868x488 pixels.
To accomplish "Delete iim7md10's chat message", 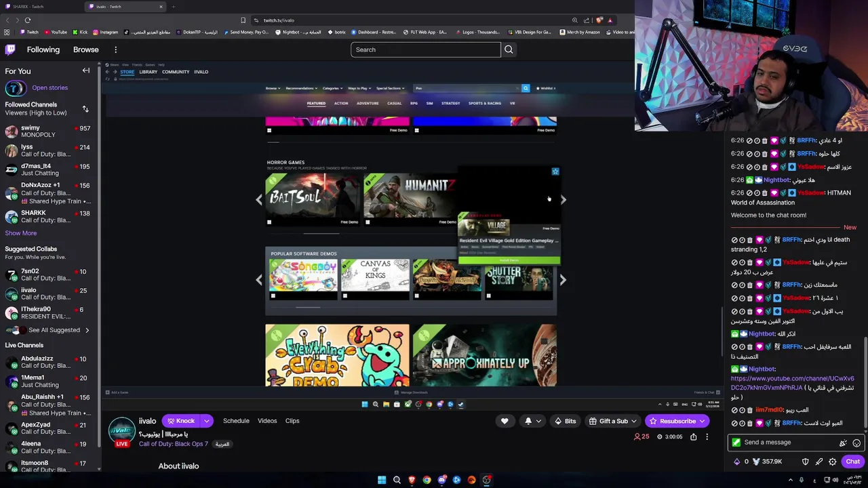I will [749, 410].
